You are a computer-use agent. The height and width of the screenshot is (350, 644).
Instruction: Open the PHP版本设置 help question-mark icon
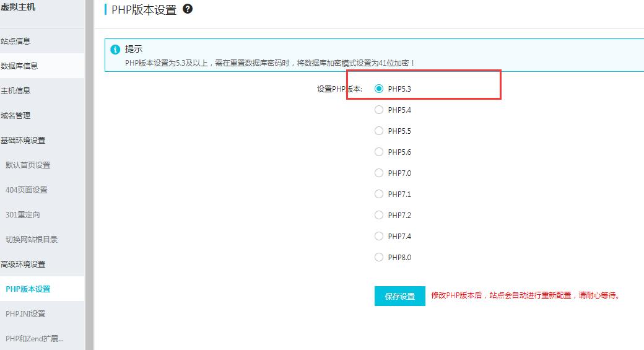click(188, 9)
